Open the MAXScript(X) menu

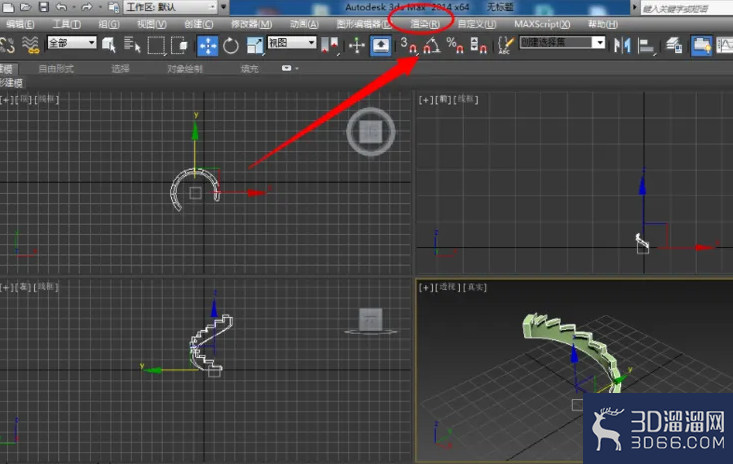542,24
